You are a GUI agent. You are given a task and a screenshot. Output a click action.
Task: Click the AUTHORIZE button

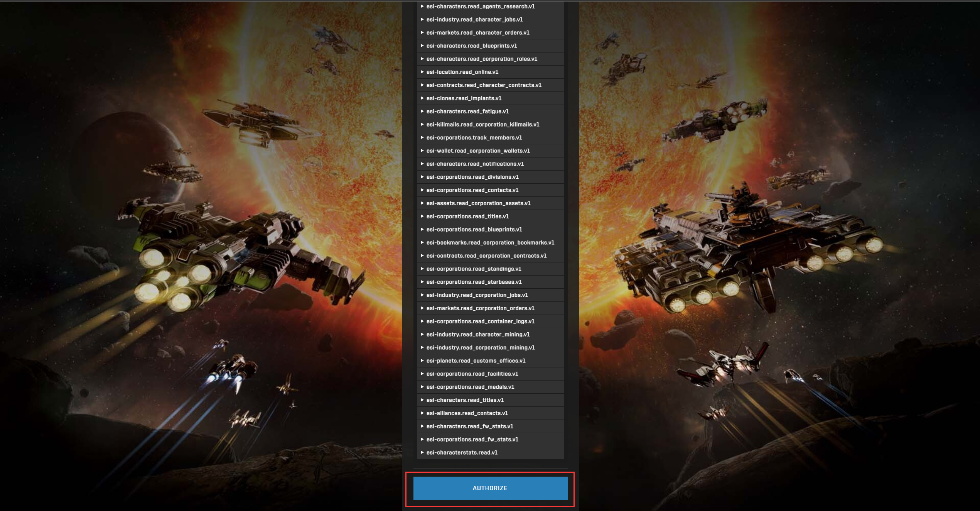tap(490, 488)
